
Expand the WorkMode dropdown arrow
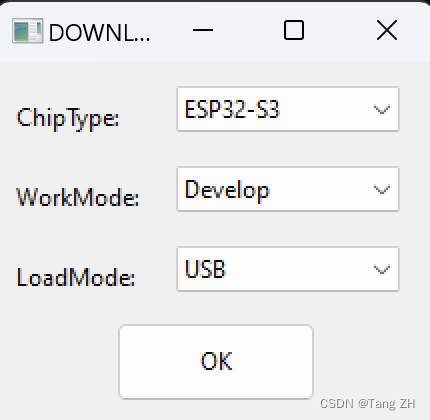pyautogui.click(x=382, y=190)
